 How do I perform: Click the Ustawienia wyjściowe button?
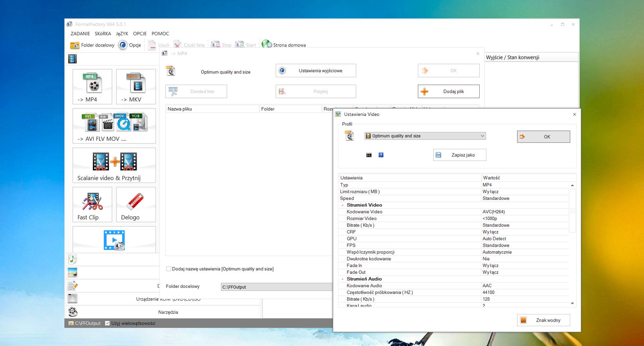(x=316, y=70)
